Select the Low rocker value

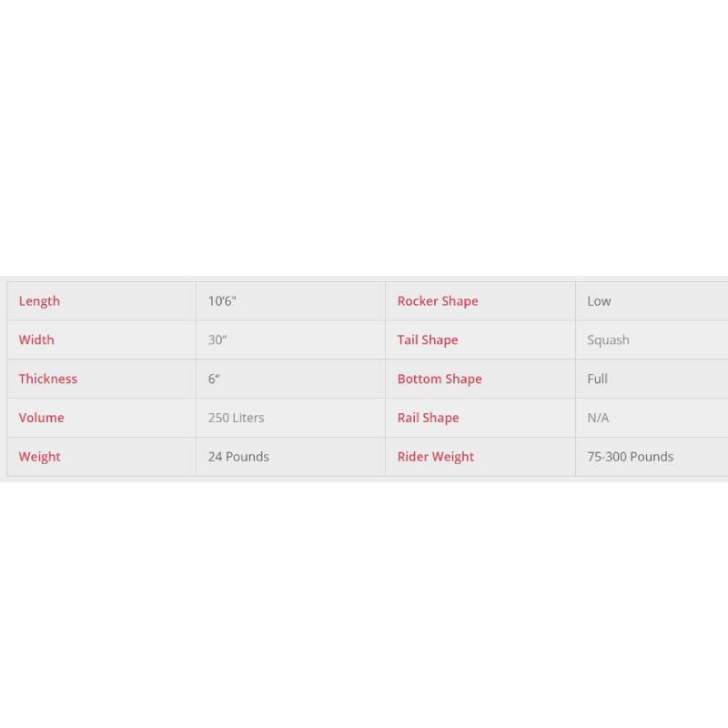(x=599, y=301)
